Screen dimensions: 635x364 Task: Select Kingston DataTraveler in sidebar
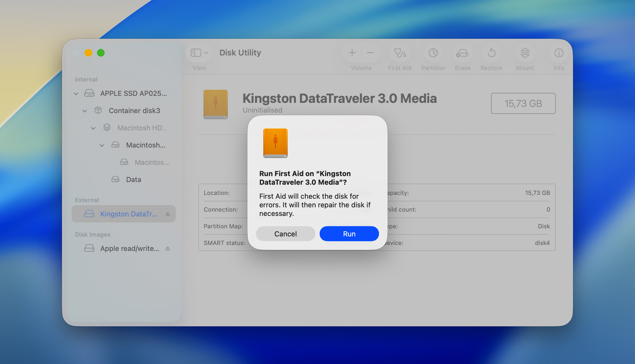(x=124, y=214)
